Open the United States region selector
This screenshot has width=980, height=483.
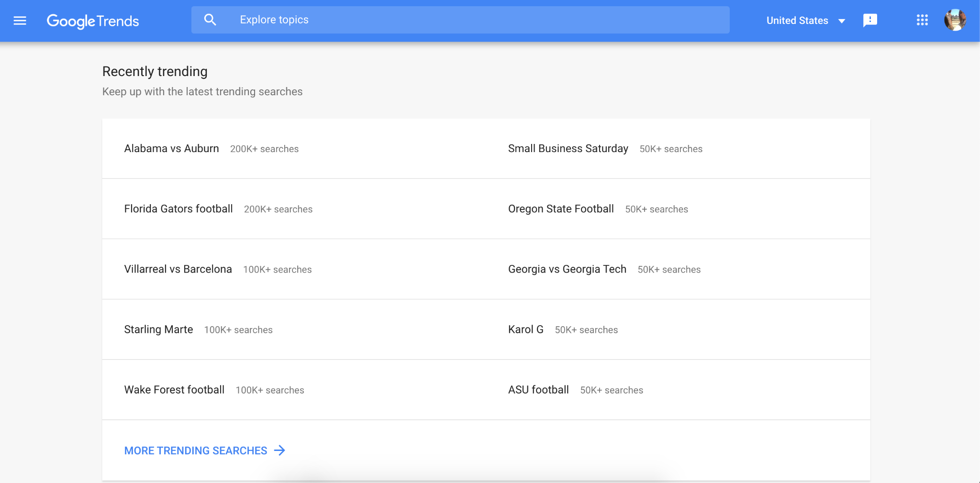[797, 20]
